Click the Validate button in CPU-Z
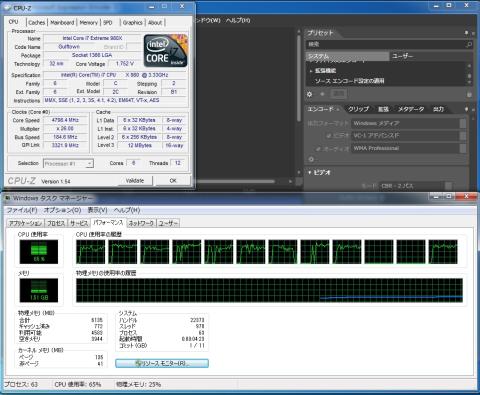The height and width of the screenshot is (395, 480). 135,180
